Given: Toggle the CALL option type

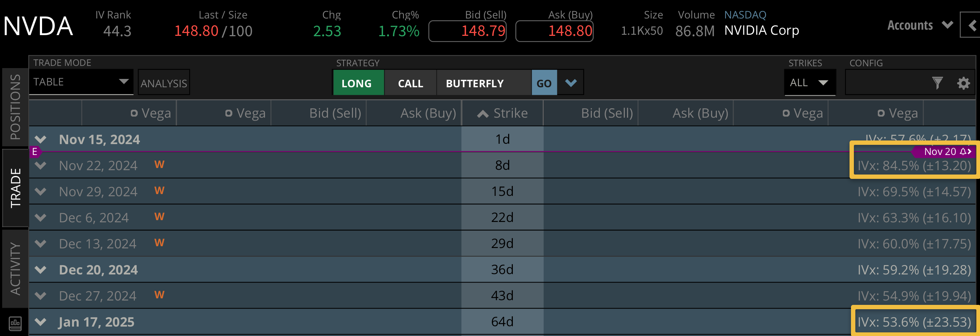Looking at the screenshot, I should (x=410, y=83).
